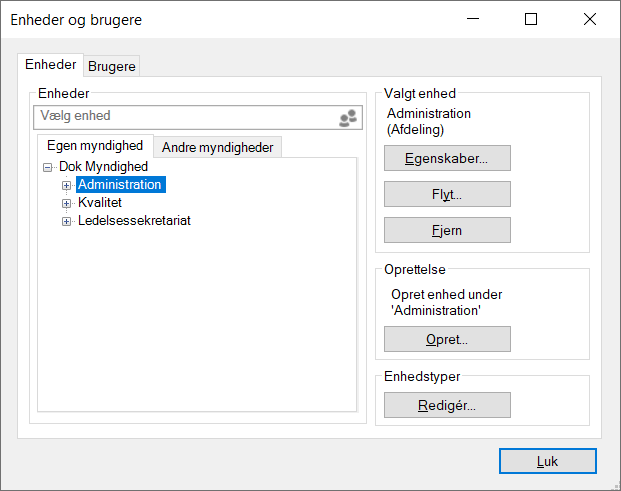This screenshot has width=621, height=491.
Task: Select the Enheder tab
Action: point(51,64)
